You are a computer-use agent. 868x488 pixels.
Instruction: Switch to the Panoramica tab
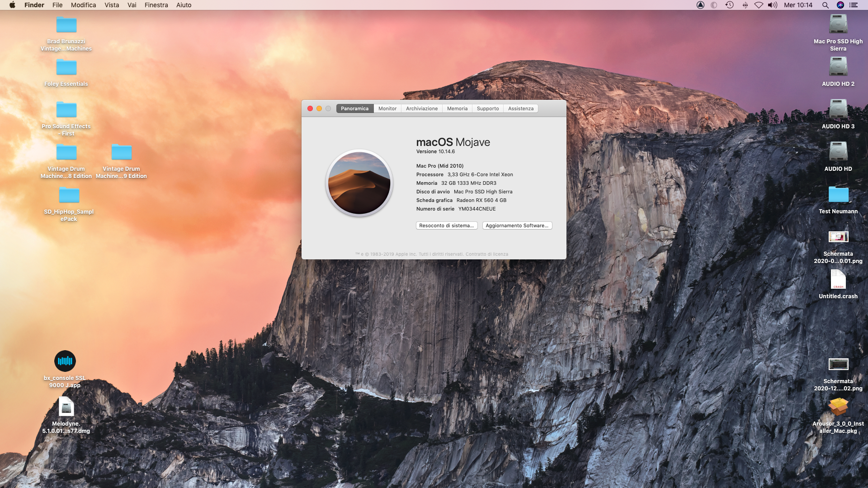[x=355, y=108]
